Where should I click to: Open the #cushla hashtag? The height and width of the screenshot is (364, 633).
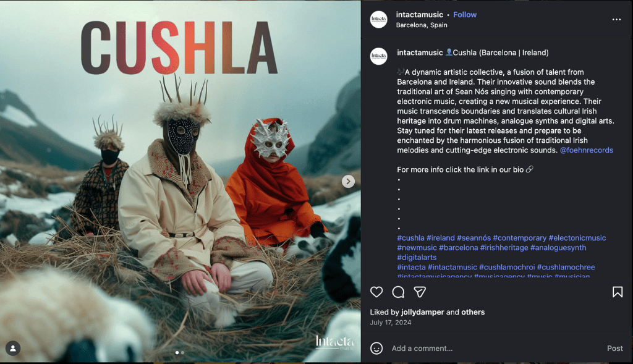pyautogui.click(x=410, y=238)
